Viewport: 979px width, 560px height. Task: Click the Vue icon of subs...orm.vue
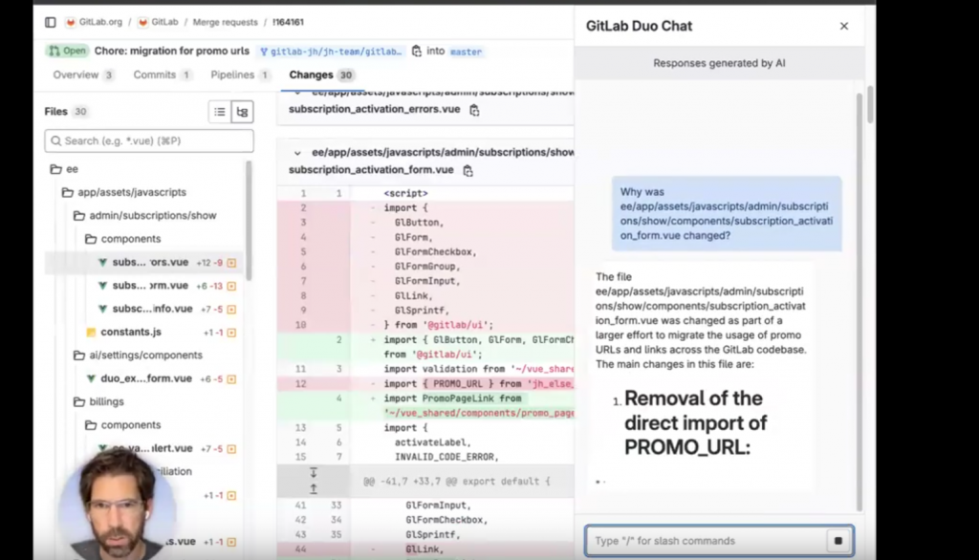102,286
